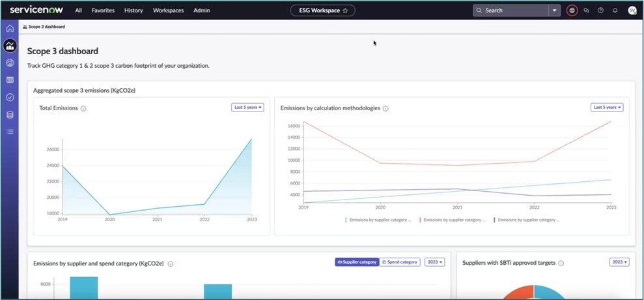Image resolution: width=644 pixels, height=300 pixels.
Task: Click 'Aggregated scope 3 emissions (KgCO2e)' text
Action: (x=84, y=90)
